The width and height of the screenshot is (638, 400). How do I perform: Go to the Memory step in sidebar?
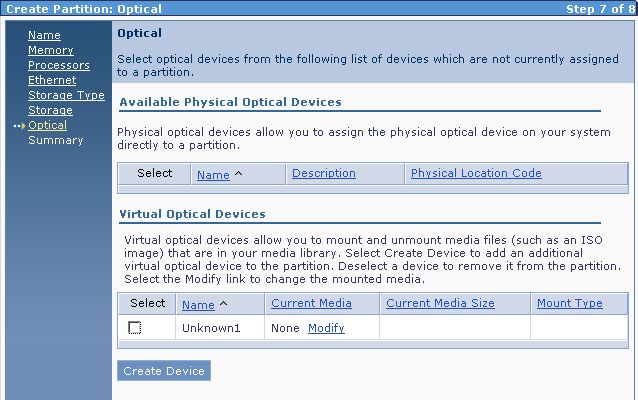51,50
